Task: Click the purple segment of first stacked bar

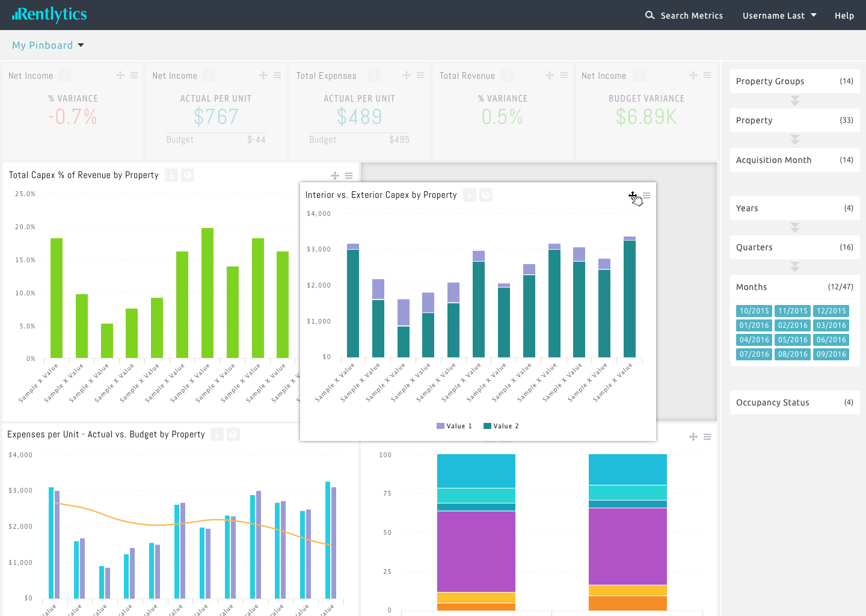Action: (x=476, y=551)
